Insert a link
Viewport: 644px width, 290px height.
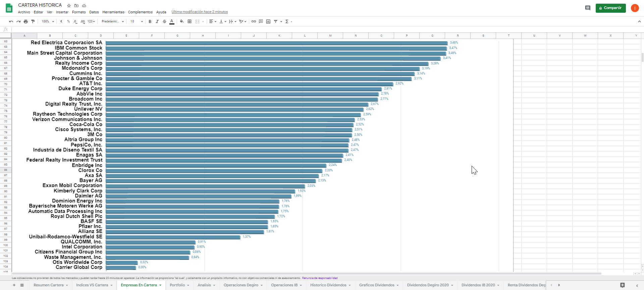[x=254, y=21]
